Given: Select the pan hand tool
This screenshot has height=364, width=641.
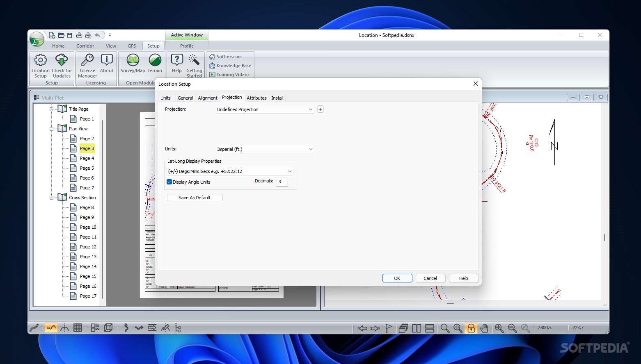Looking at the screenshot, I should pyautogui.click(x=484, y=328).
